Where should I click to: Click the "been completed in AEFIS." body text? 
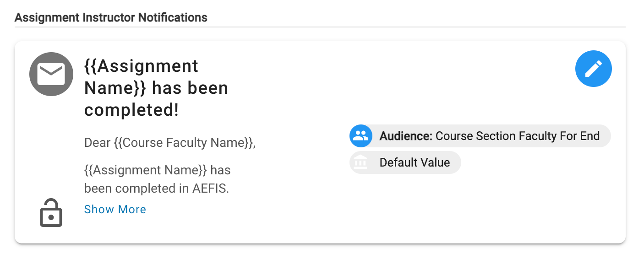click(x=156, y=188)
